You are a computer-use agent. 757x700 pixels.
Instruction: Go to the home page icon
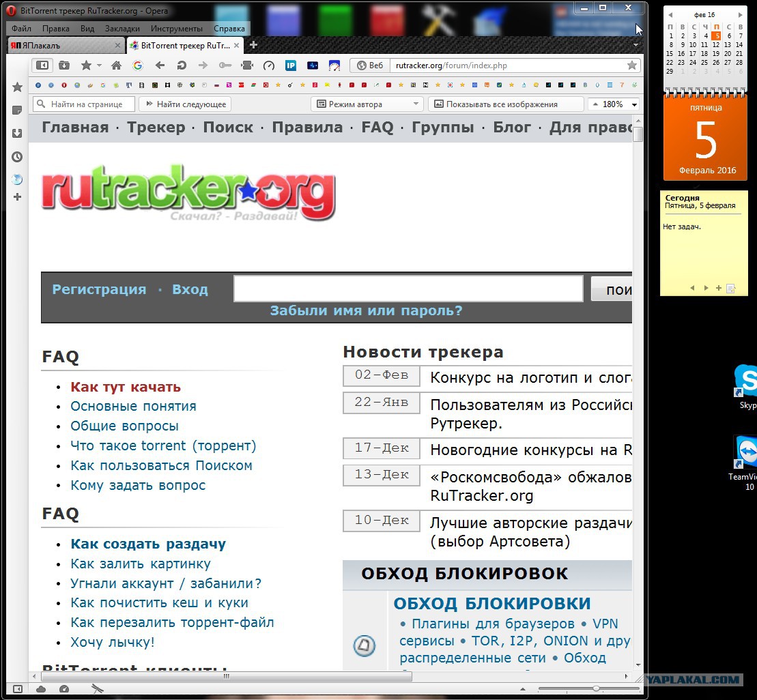point(116,65)
